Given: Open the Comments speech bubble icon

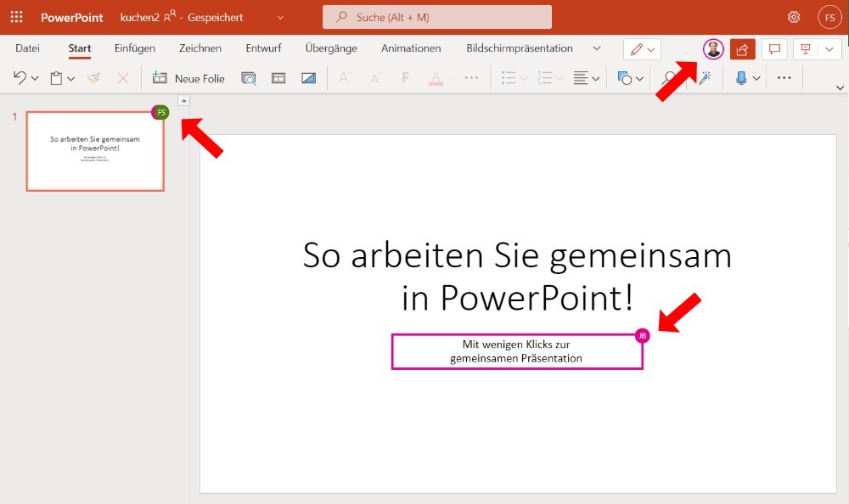Looking at the screenshot, I should point(774,49).
